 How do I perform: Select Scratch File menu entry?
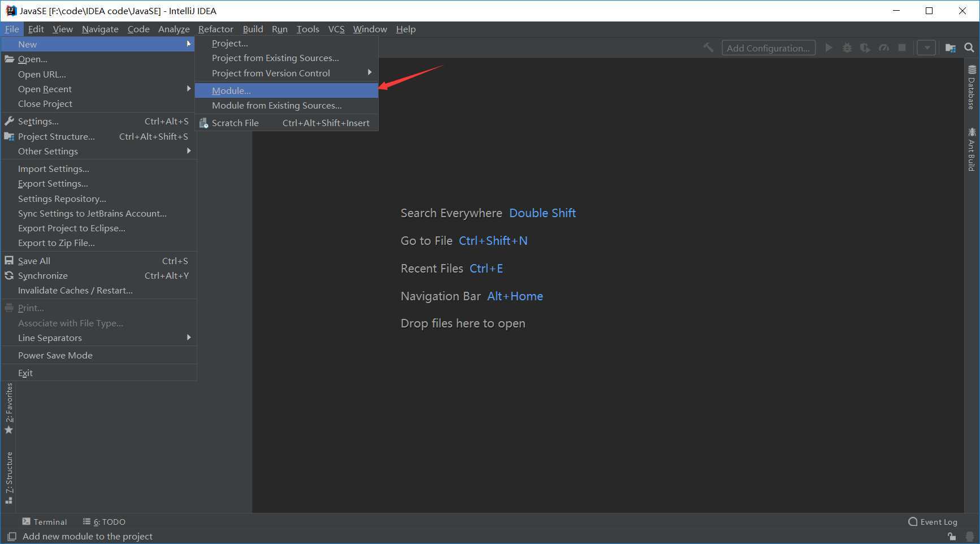[x=287, y=123]
